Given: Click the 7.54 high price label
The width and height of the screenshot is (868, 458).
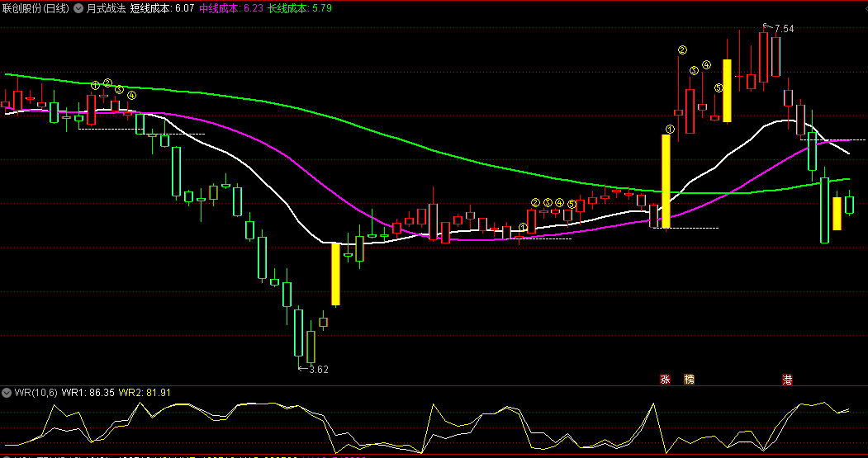Looking at the screenshot, I should [x=784, y=29].
